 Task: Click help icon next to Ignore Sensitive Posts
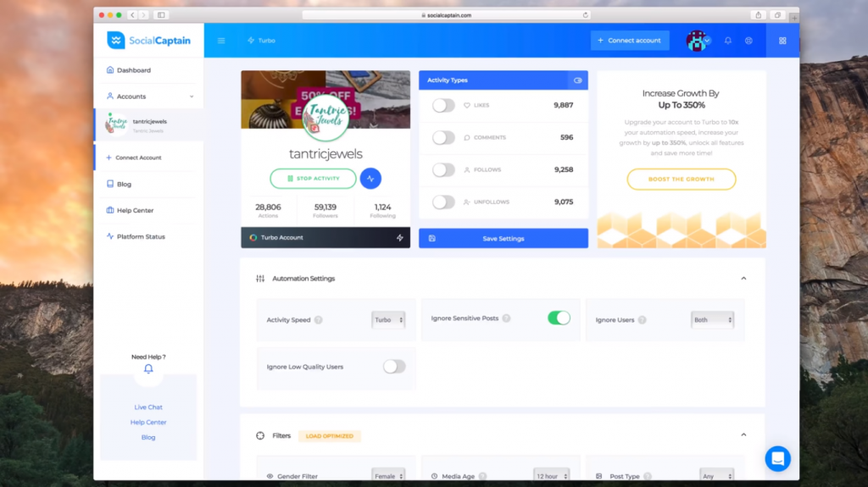coord(507,318)
